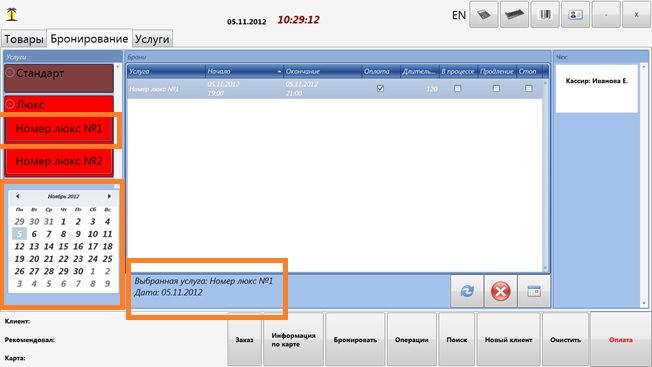The height and width of the screenshot is (367, 652).
Task: Open the calculator icon in top toolbar
Action: click(484, 15)
